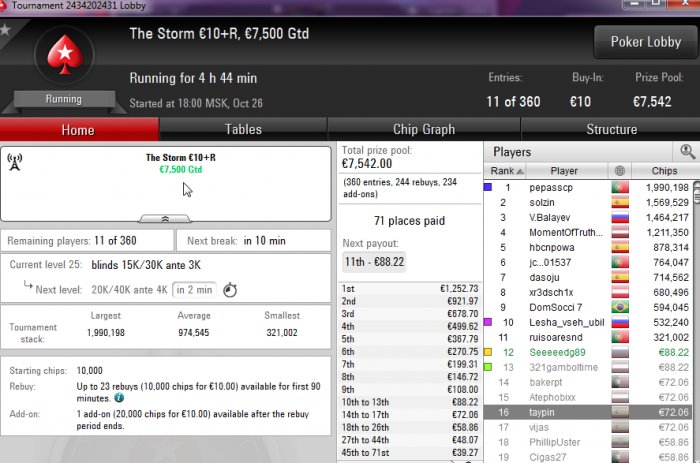Click the players list scrollbar
The image size is (700, 463).
tap(696, 321)
